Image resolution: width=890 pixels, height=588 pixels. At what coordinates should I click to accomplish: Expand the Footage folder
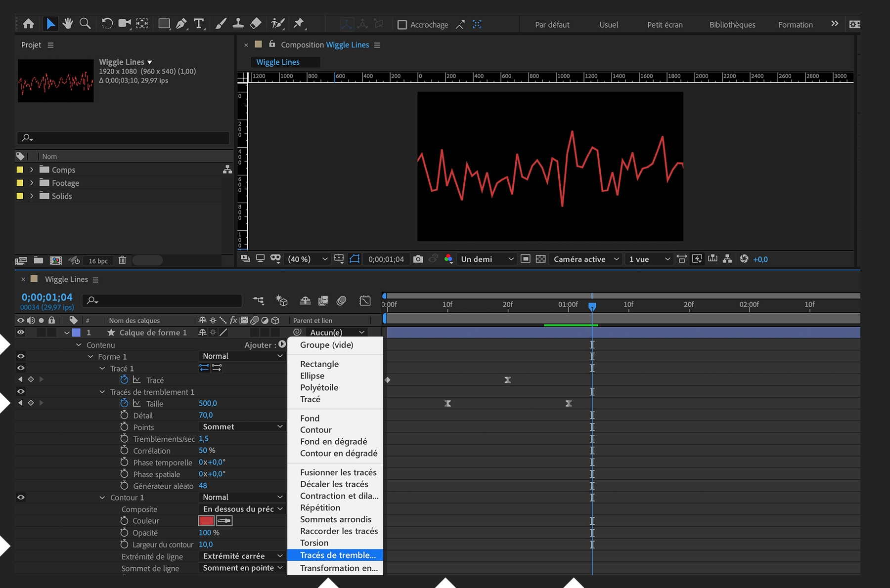pos(32,183)
